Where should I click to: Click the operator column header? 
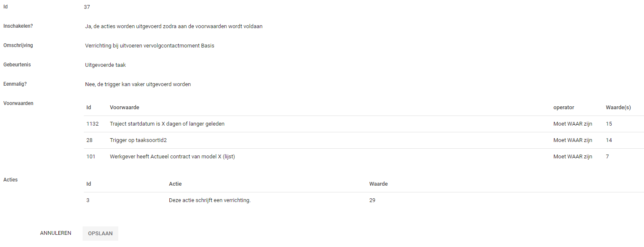pos(563,108)
